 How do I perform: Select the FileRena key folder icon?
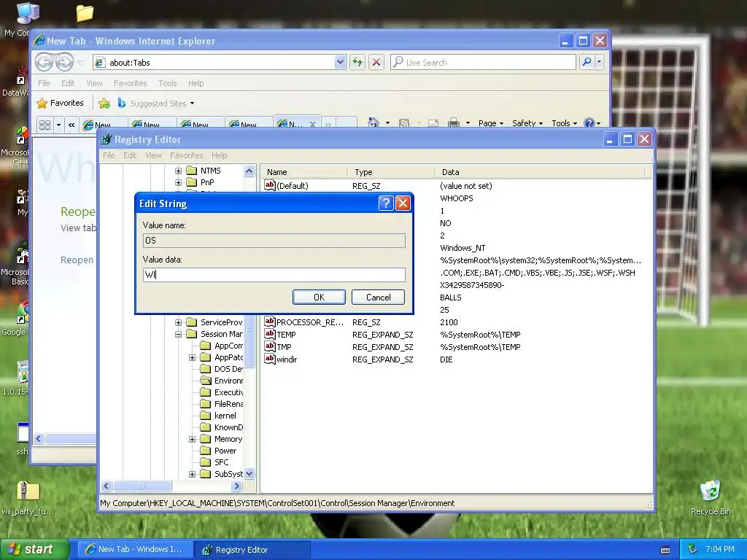coord(205,404)
